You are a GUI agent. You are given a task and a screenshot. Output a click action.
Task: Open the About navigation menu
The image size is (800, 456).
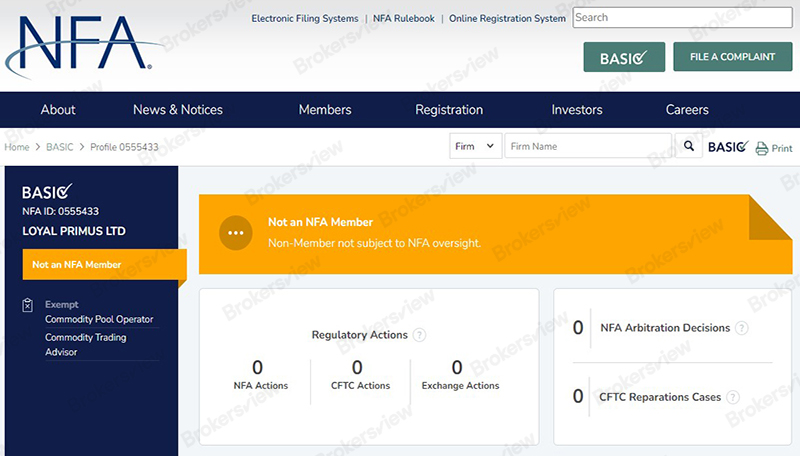[x=58, y=110]
